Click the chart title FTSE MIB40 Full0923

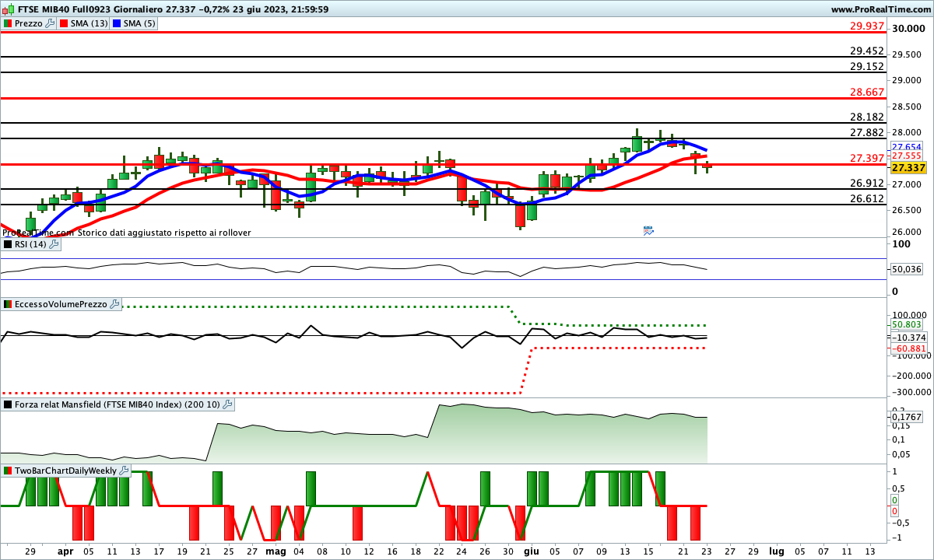[x=63, y=9]
